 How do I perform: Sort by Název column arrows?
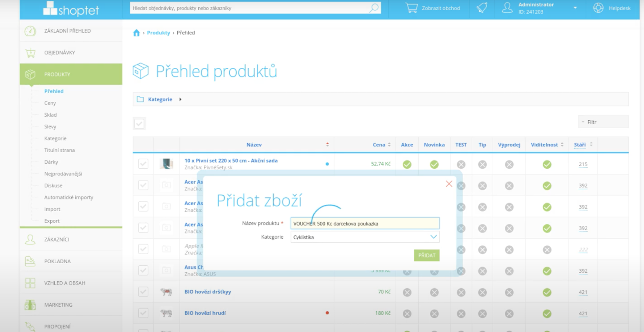[327, 144]
